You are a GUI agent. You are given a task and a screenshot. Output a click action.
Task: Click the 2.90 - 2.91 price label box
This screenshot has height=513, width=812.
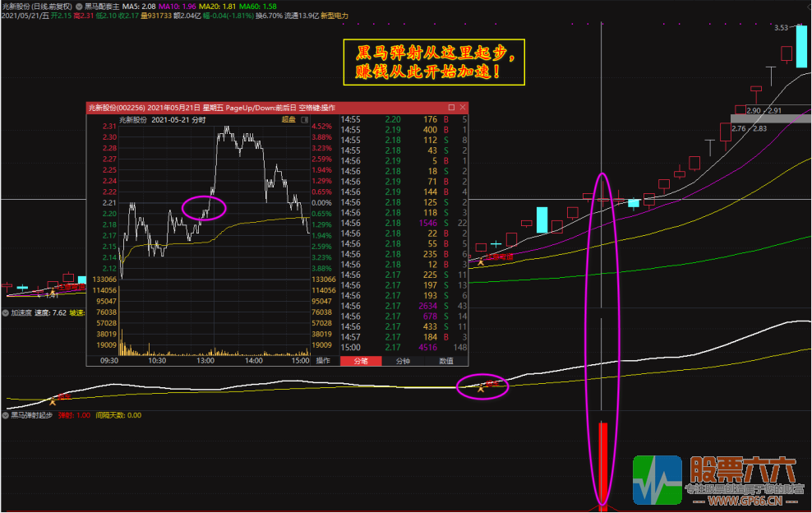[765, 110]
